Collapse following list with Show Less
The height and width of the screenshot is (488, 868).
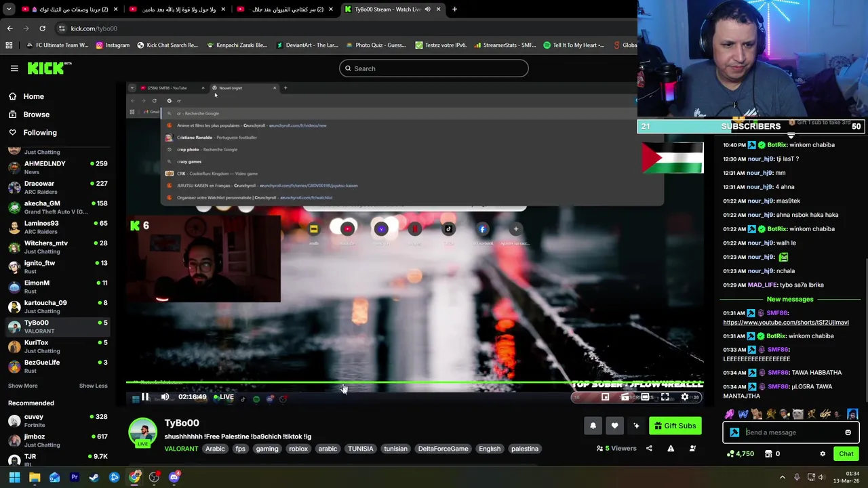[93, 386]
